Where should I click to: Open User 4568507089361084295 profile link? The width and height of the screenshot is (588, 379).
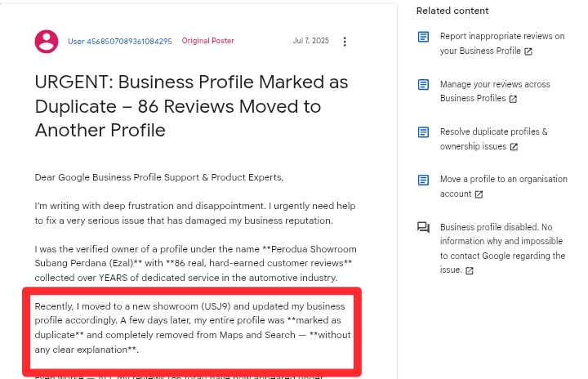pos(120,41)
